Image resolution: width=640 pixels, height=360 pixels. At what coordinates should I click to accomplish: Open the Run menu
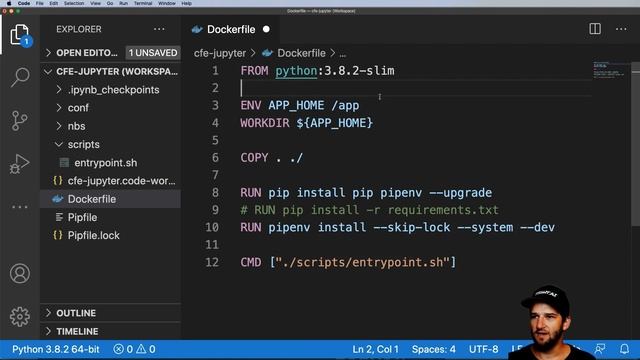point(123,3)
